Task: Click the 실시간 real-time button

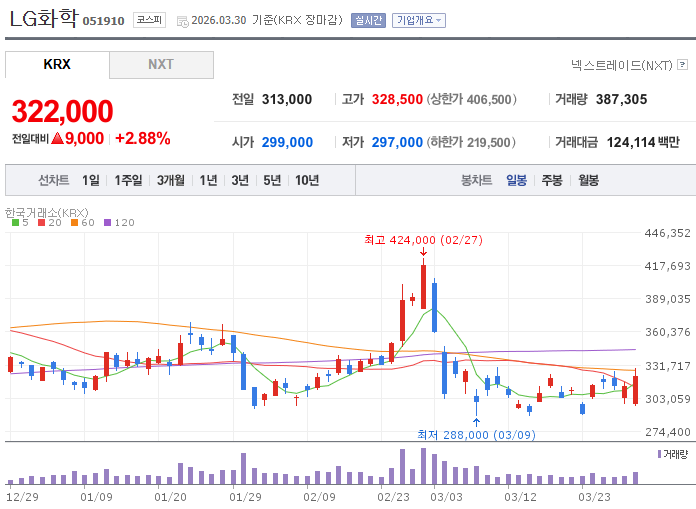Action: 368,20
